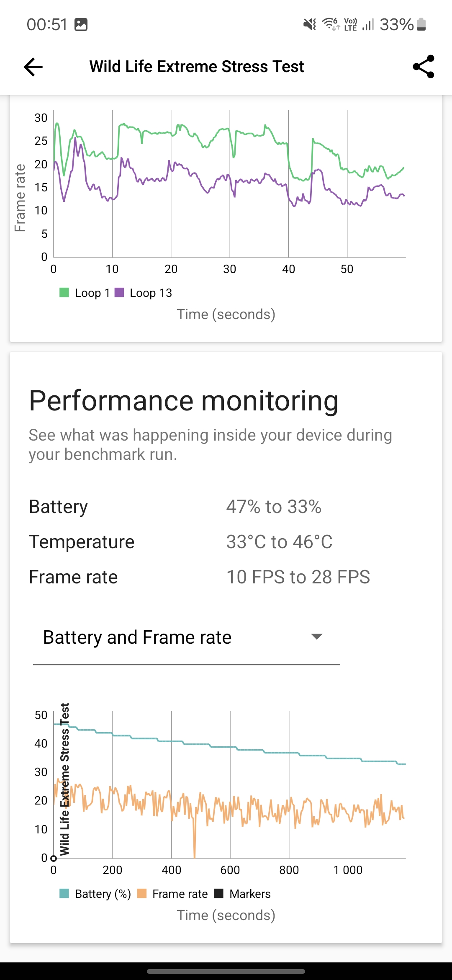452x980 pixels.
Task: Tap the Wild Life Extreme Stress Test marker
Action: coord(64,779)
